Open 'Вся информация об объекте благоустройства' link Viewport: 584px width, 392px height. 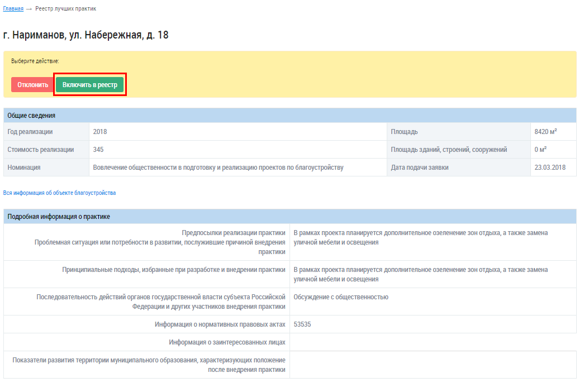pos(60,193)
